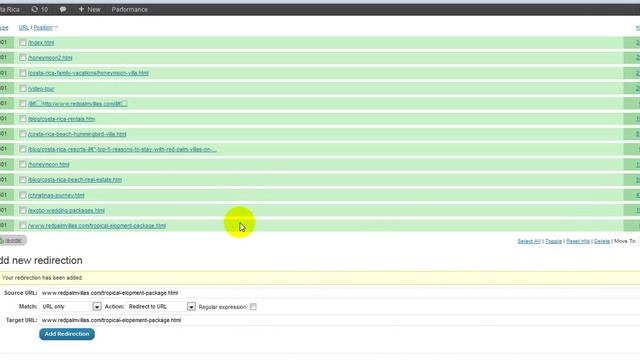640x360 pixels.
Task: Enable the Regular expression checkbox
Action: tap(253, 307)
